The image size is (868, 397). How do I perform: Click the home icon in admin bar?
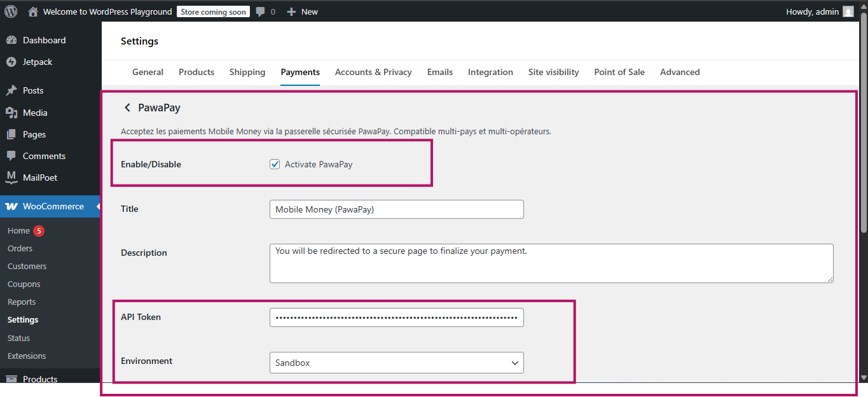[33, 11]
